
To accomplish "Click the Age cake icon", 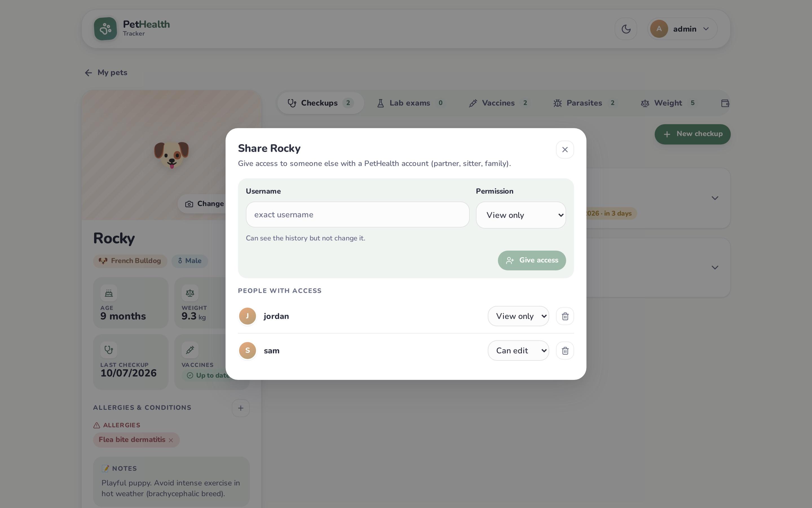I will click(x=109, y=293).
